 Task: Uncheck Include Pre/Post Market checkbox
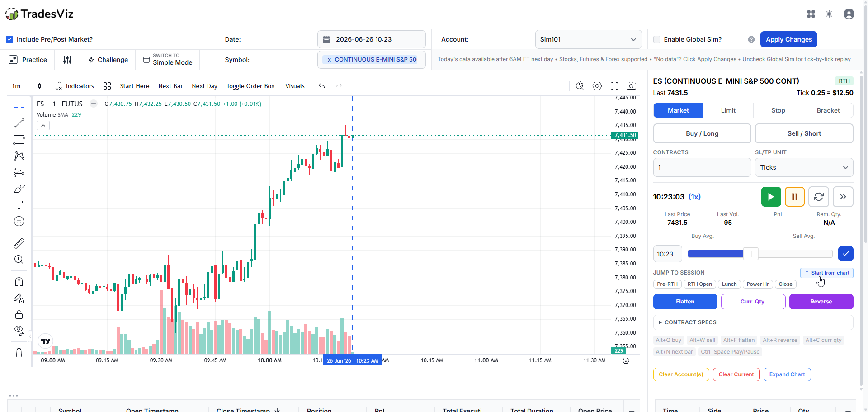[9, 39]
